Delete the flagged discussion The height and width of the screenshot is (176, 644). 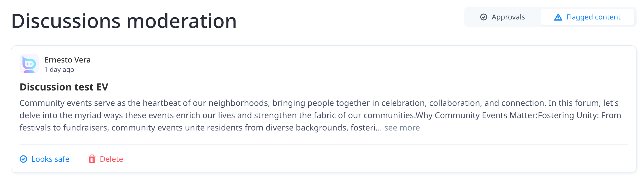[x=106, y=159]
